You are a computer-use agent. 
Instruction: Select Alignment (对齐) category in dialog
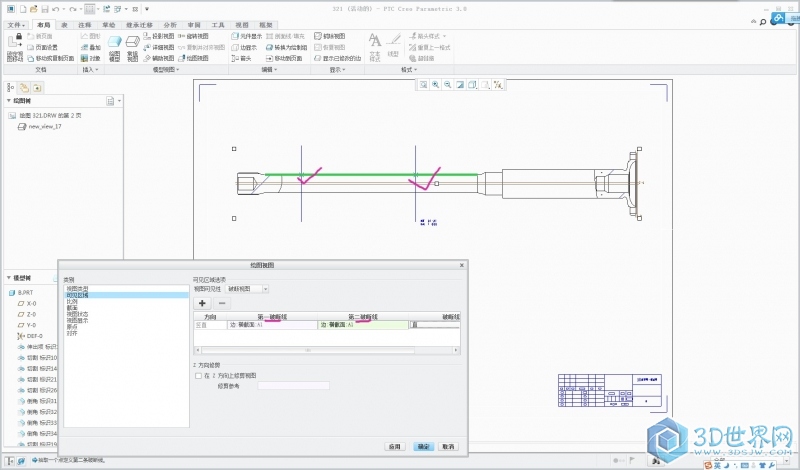(72, 333)
